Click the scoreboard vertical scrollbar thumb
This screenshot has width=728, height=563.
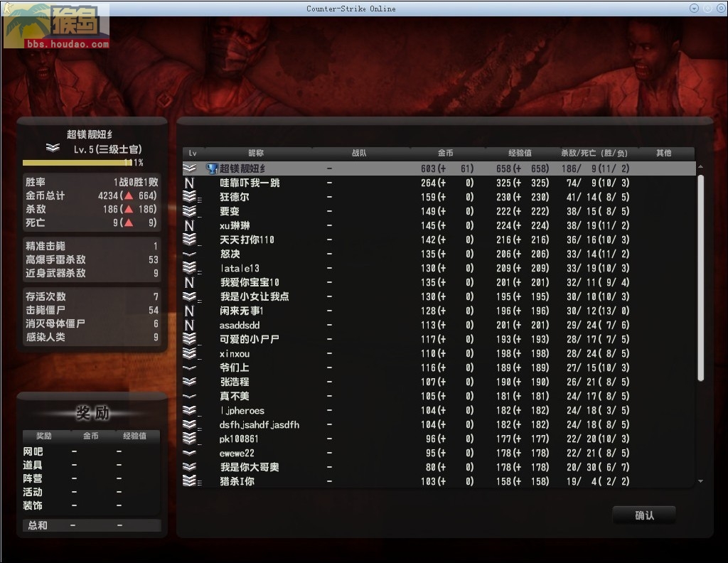(x=700, y=277)
